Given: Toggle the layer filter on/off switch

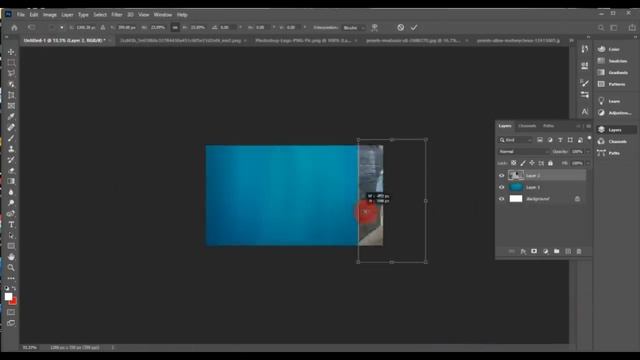Looking at the screenshot, I should [x=589, y=138].
